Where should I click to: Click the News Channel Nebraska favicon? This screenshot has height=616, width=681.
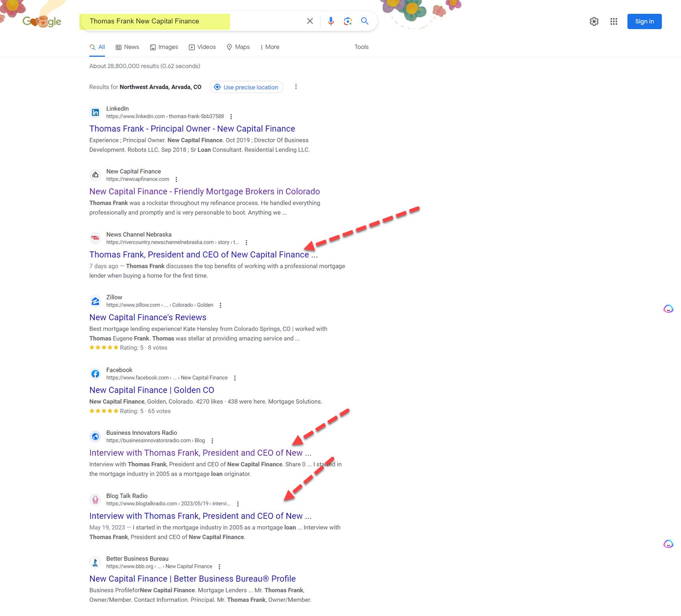[95, 238]
